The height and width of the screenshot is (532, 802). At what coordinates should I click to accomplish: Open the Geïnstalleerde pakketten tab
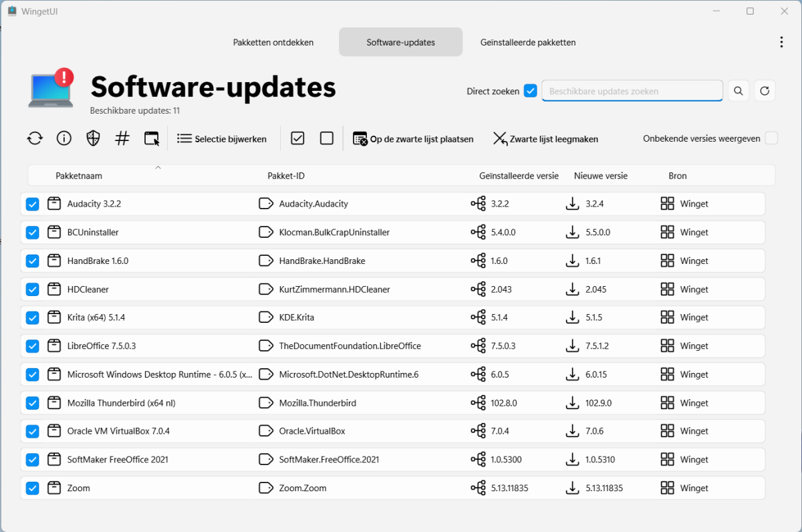pyautogui.click(x=528, y=42)
